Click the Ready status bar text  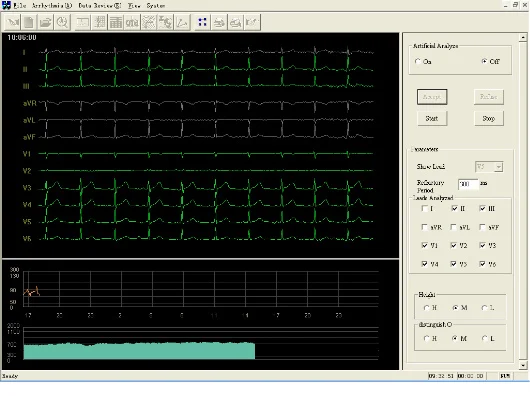coord(10,376)
